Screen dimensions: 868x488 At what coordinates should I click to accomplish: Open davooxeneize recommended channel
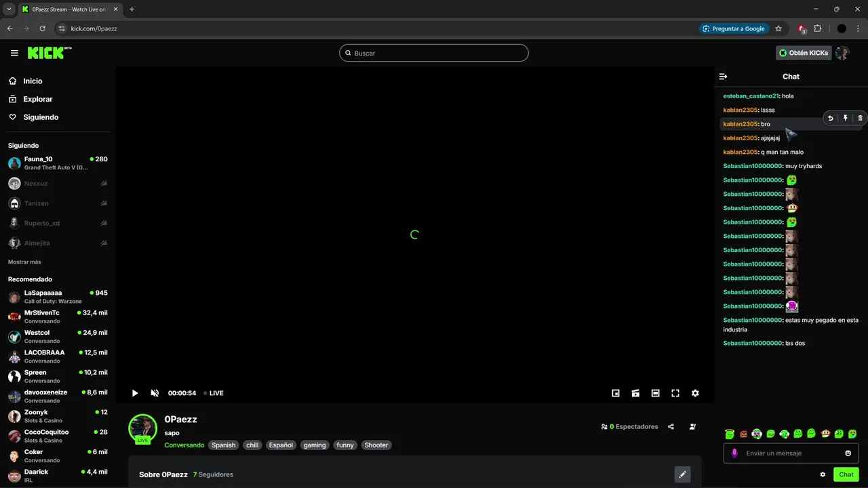pyautogui.click(x=58, y=396)
